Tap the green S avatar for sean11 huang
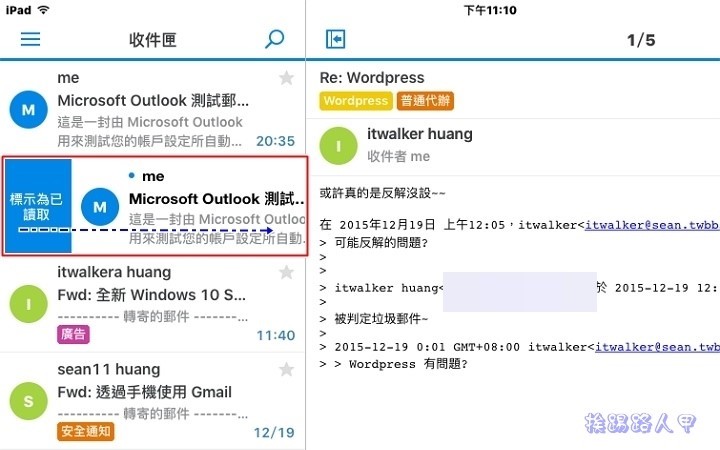The height and width of the screenshot is (450, 720). (28, 401)
